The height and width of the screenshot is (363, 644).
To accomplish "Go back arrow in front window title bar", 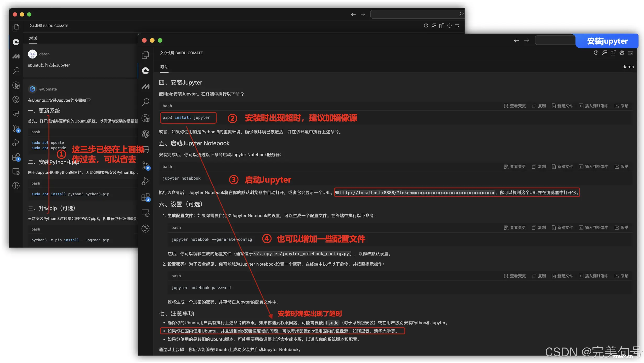I will pyautogui.click(x=516, y=40).
